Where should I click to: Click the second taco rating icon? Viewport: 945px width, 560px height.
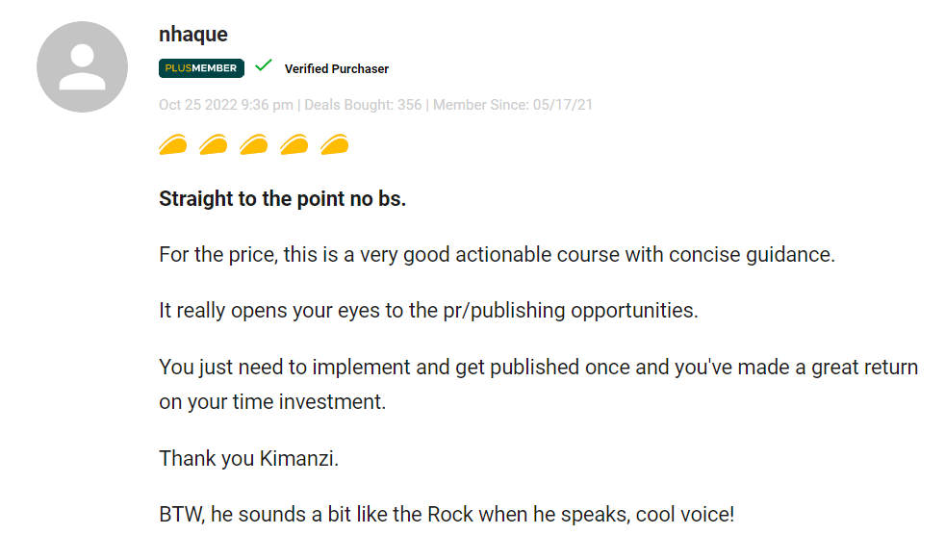tap(214, 144)
